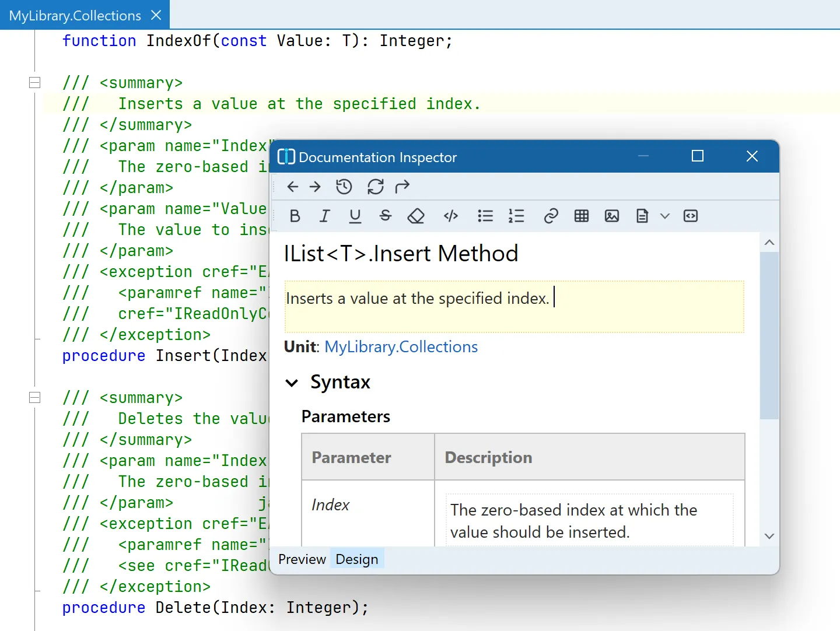
Task: Toggle underline formatting
Action: [x=355, y=216]
